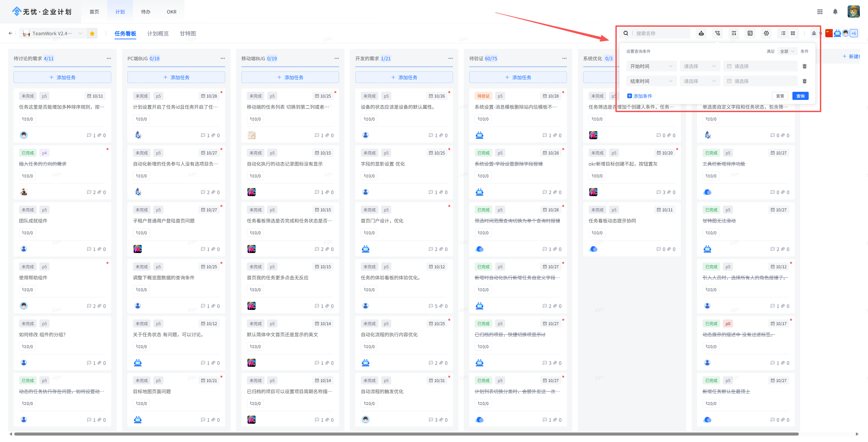Click 添加条件 link
868x442 pixels.
[x=639, y=96]
